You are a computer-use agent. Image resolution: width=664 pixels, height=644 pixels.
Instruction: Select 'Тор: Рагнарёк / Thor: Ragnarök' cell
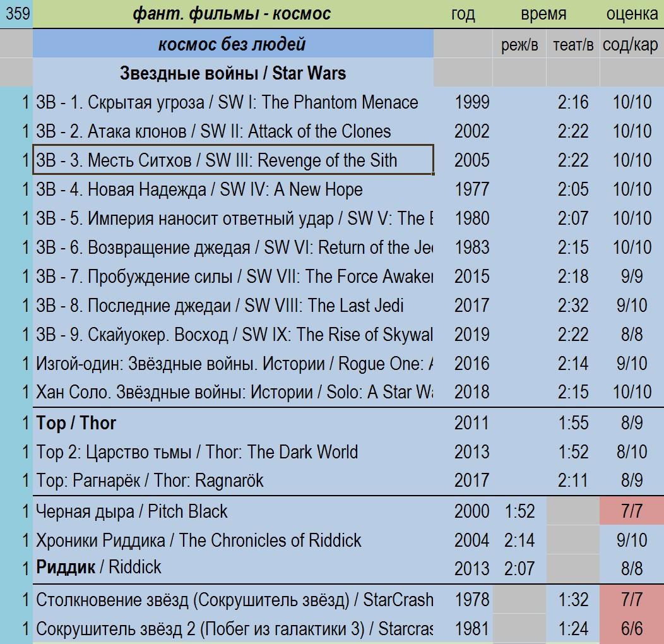click(233, 480)
